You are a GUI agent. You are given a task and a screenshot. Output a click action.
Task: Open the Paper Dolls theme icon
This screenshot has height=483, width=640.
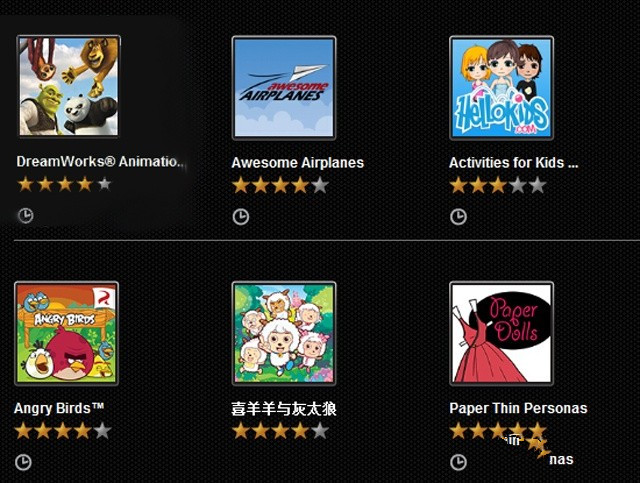[501, 333]
